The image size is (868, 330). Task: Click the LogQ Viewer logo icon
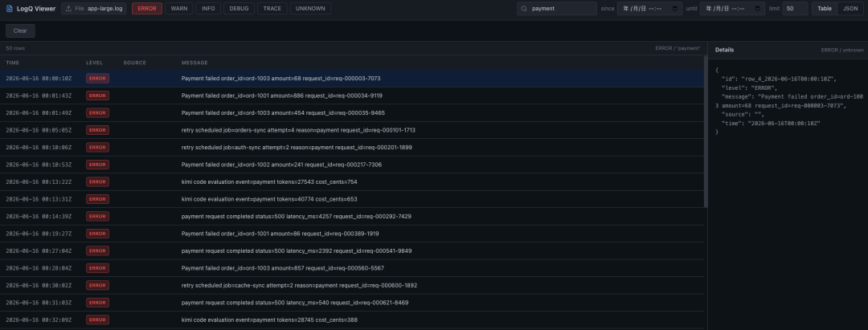(x=10, y=9)
